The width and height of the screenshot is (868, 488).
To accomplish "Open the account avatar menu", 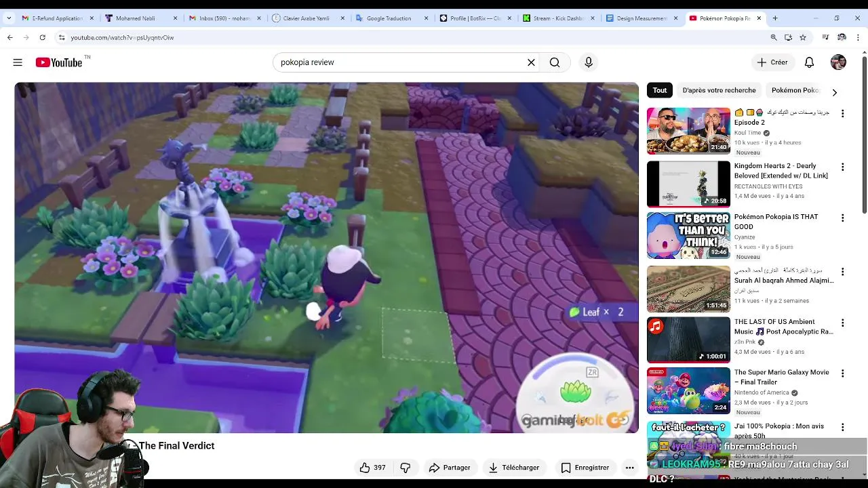I will [x=838, y=62].
